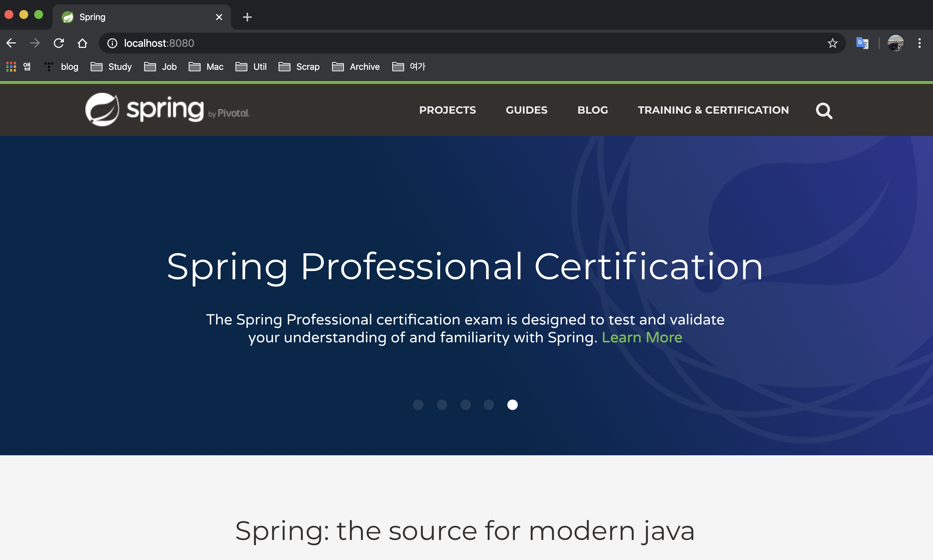
Task: Open the Chrome profile avatar
Action: point(895,43)
